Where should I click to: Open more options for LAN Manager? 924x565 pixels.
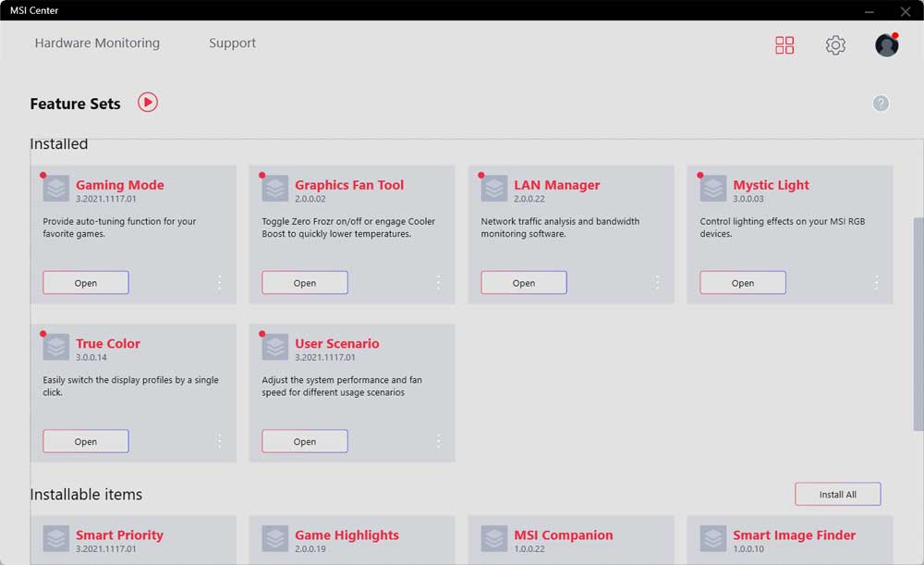coord(657,283)
